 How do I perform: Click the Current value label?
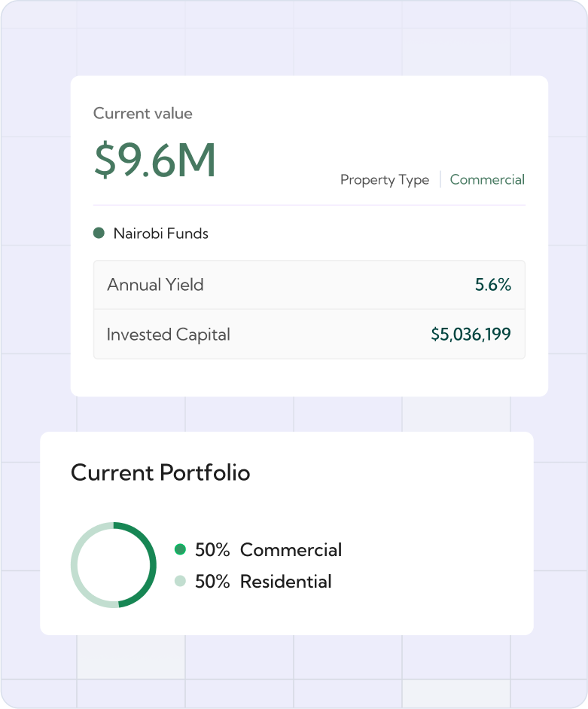pyautogui.click(x=142, y=114)
